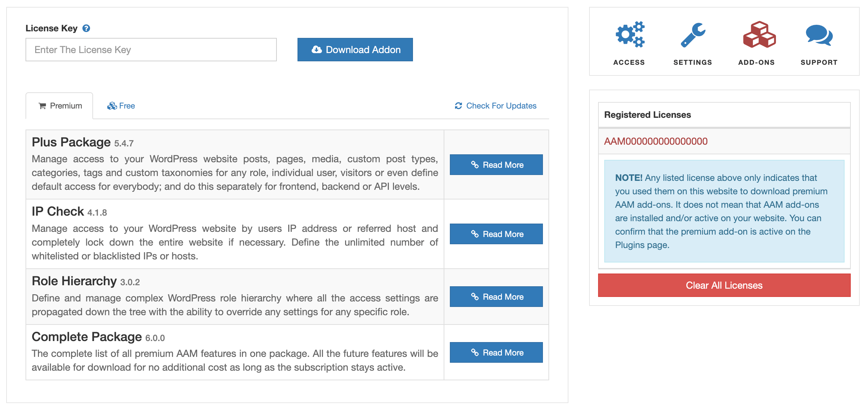Switch to the Free tab
Viewport: 868px width, 412px height.
click(121, 106)
